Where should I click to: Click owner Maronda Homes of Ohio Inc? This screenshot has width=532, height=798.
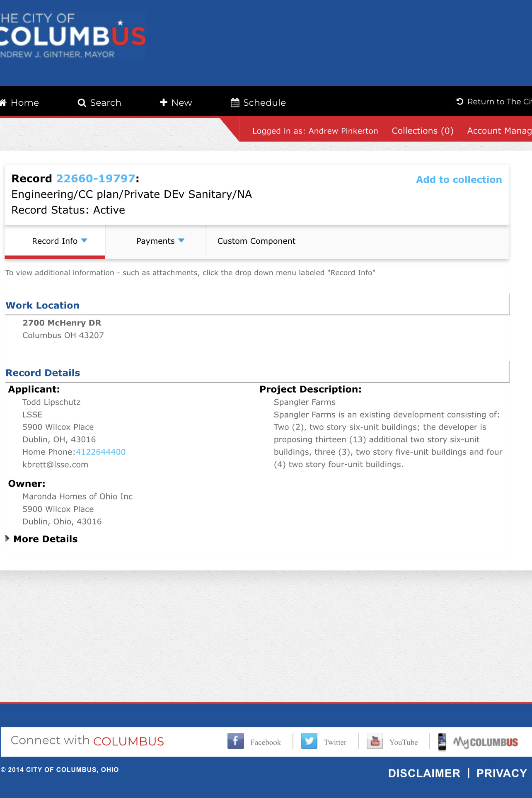point(77,496)
